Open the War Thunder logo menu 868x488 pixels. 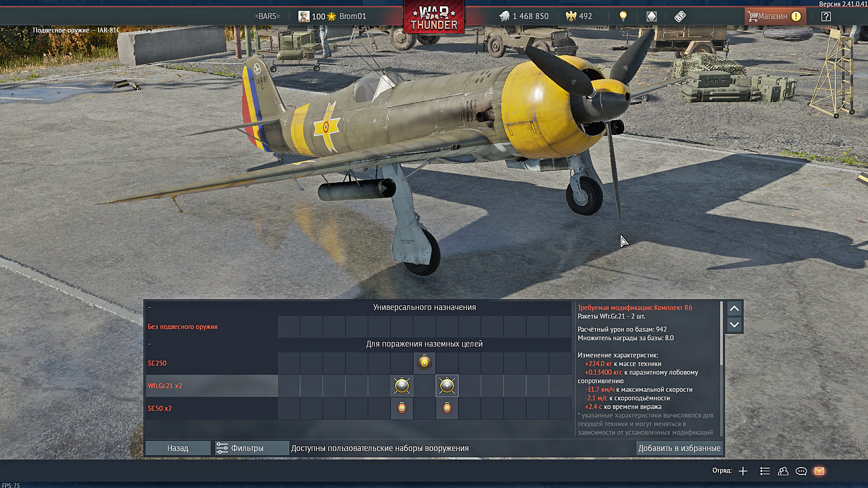[434, 17]
